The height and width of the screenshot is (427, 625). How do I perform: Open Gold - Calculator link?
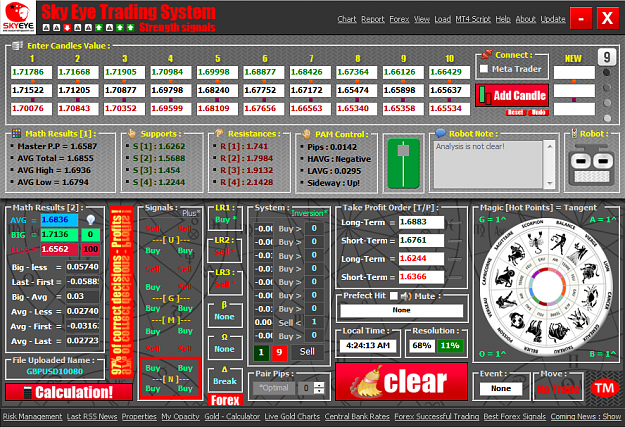[232, 417]
